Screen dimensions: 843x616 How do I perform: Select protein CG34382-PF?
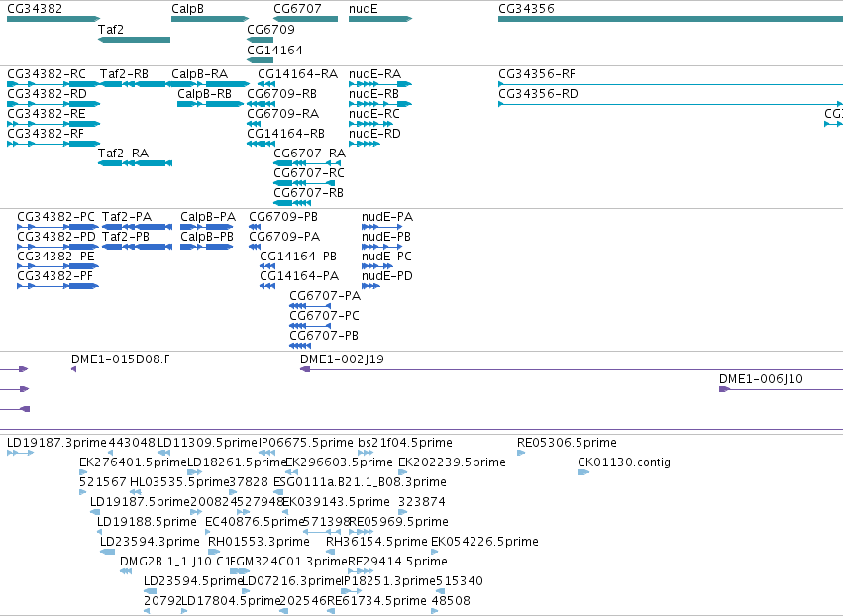58,286
